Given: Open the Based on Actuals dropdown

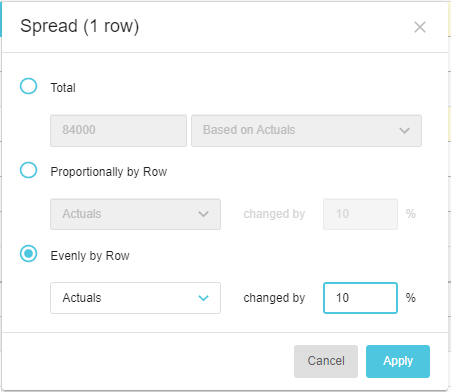Looking at the screenshot, I should pos(306,131).
